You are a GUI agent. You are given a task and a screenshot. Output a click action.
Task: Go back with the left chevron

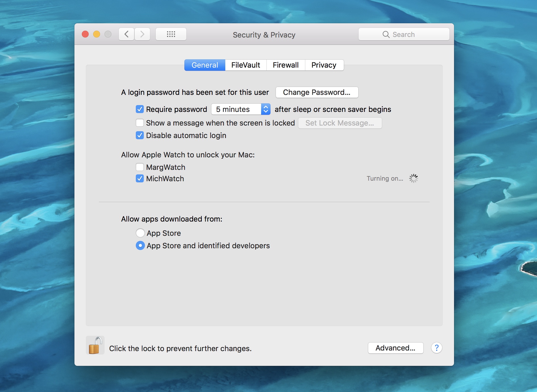126,34
